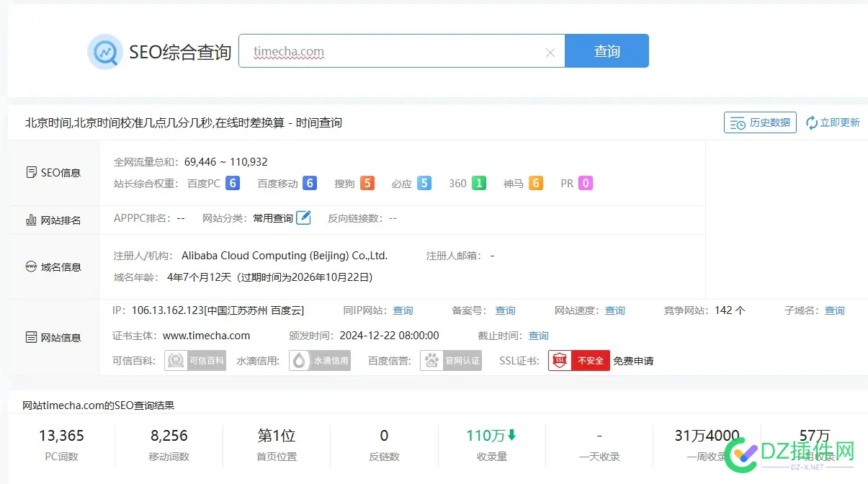The image size is (868, 484).
Task: Click the 必应 weight badge 5
Action: tap(424, 183)
